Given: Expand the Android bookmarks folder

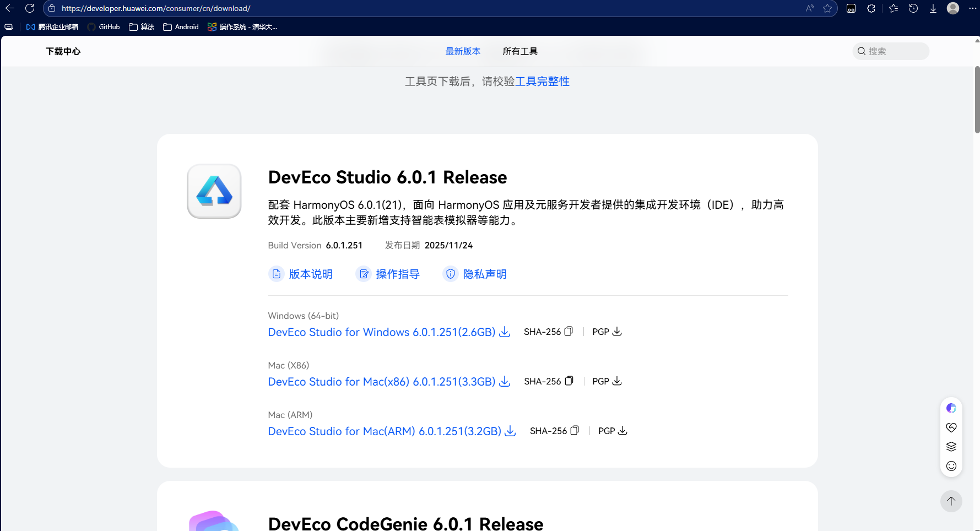Looking at the screenshot, I should [180, 26].
